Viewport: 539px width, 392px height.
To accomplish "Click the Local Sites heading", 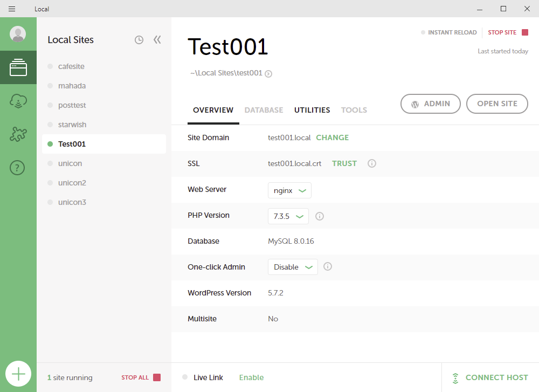I will pos(71,40).
